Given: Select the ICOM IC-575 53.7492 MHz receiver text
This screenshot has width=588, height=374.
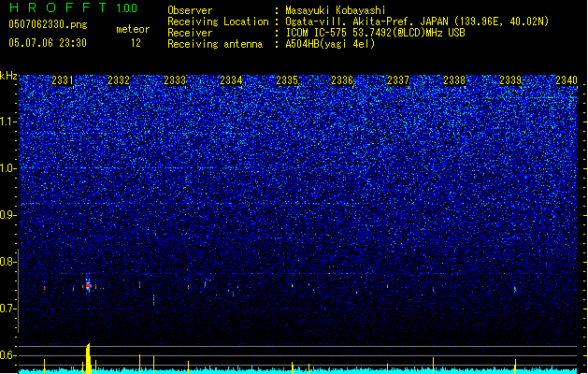Looking at the screenshot, I should tap(376, 33).
